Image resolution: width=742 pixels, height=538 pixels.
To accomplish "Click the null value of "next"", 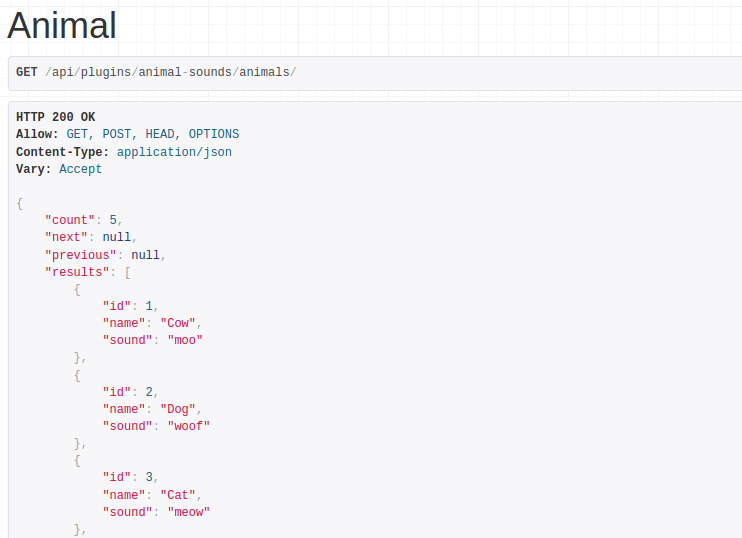I will point(116,237).
